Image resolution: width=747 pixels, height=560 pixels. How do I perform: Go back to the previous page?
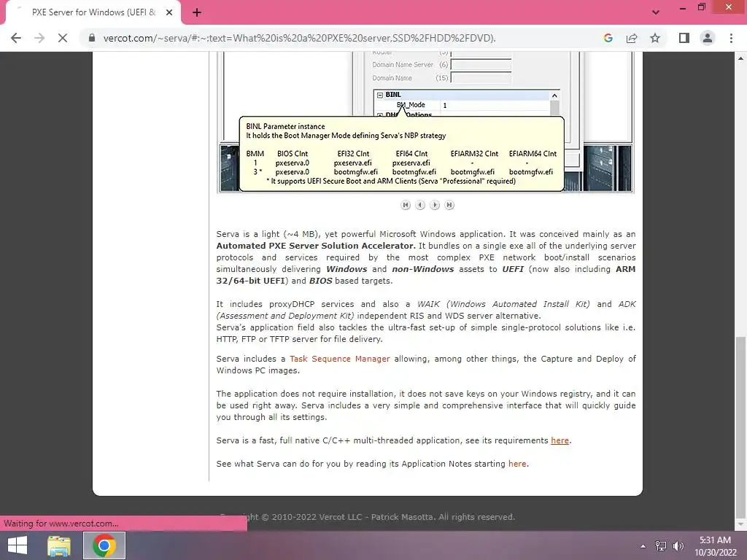point(16,38)
